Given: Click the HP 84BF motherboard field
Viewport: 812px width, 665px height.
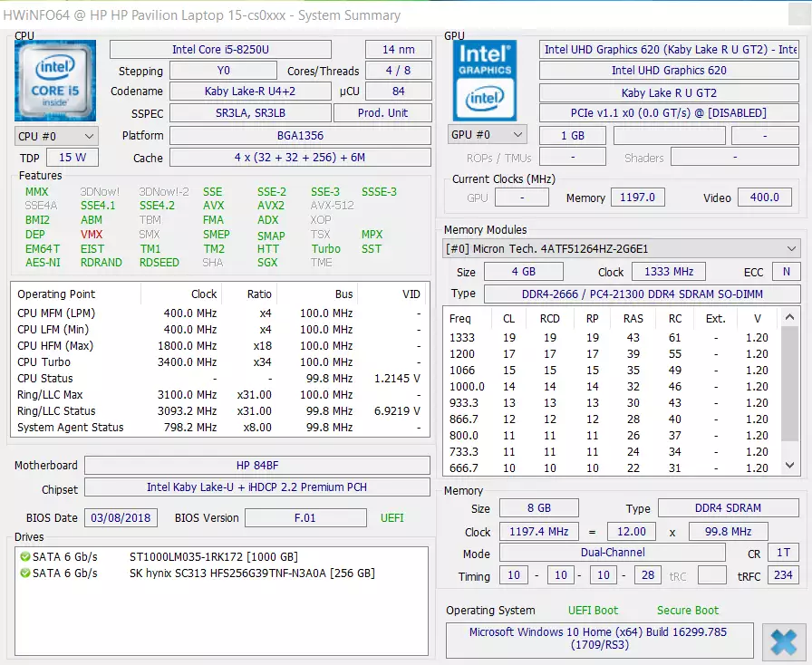Looking at the screenshot, I should pos(257,465).
